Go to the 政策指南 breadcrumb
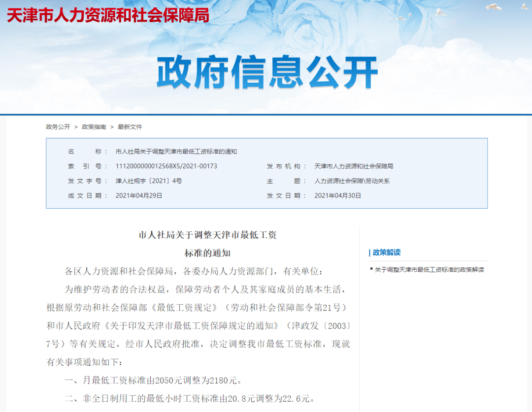 (94, 127)
